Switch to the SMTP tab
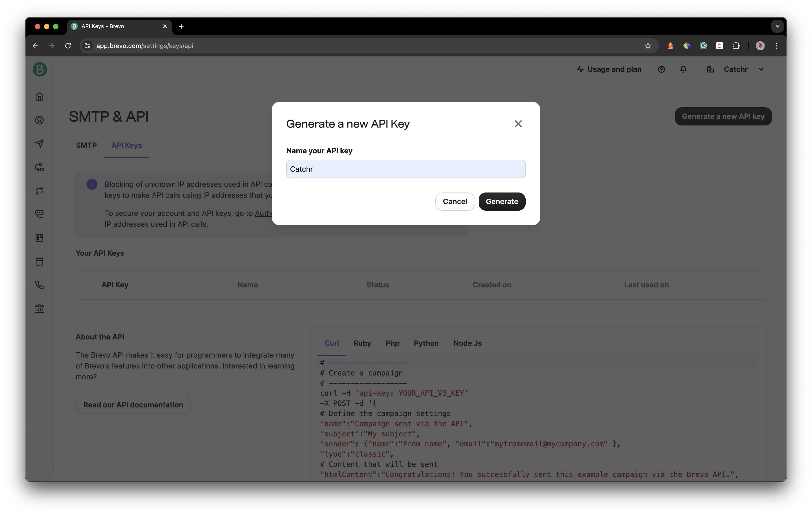Image resolution: width=812 pixels, height=515 pixels. pos(86,145)
